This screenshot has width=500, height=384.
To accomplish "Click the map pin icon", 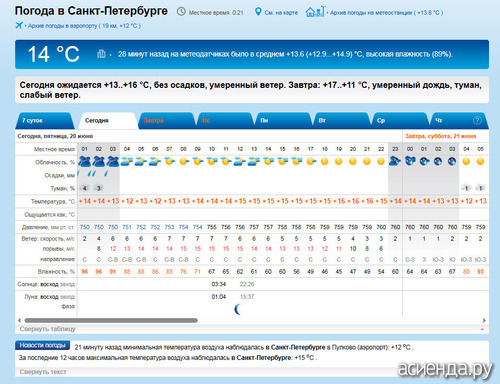I will click(258, 12).
